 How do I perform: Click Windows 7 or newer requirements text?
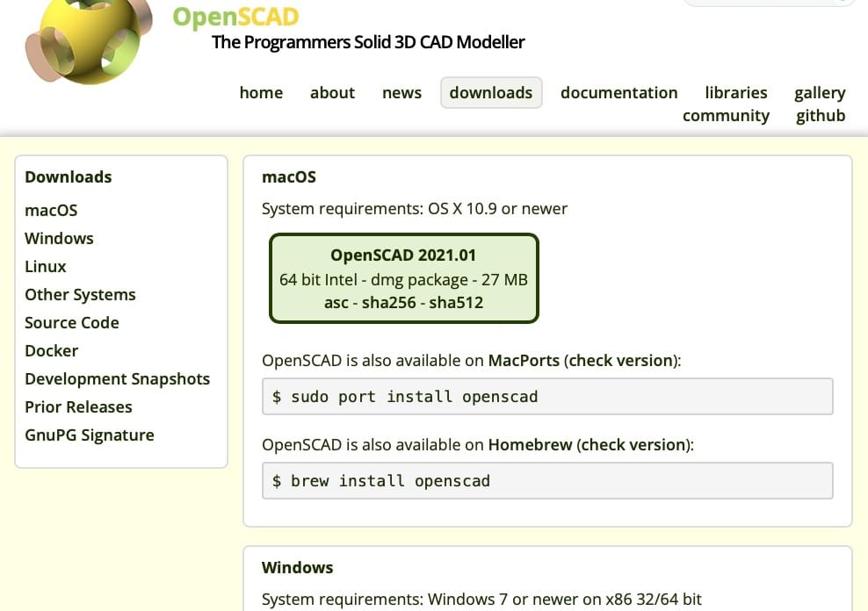[x=481, y=600]
